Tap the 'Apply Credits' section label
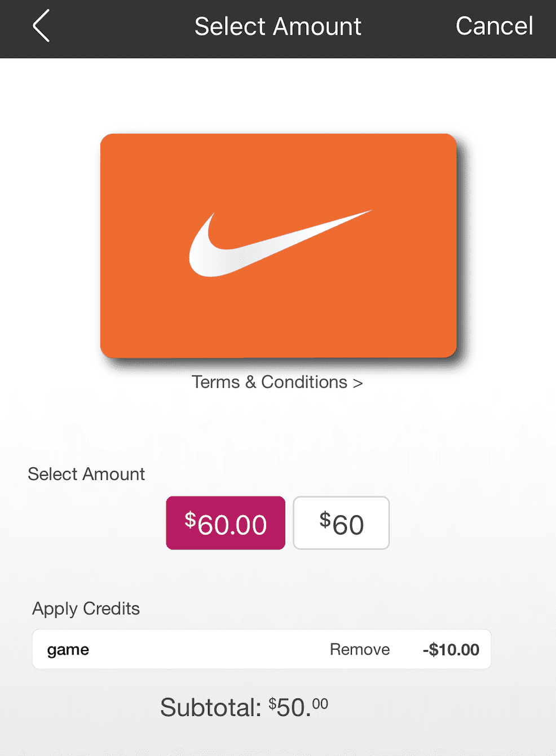The image size is (556, 756). click(86, 608)
